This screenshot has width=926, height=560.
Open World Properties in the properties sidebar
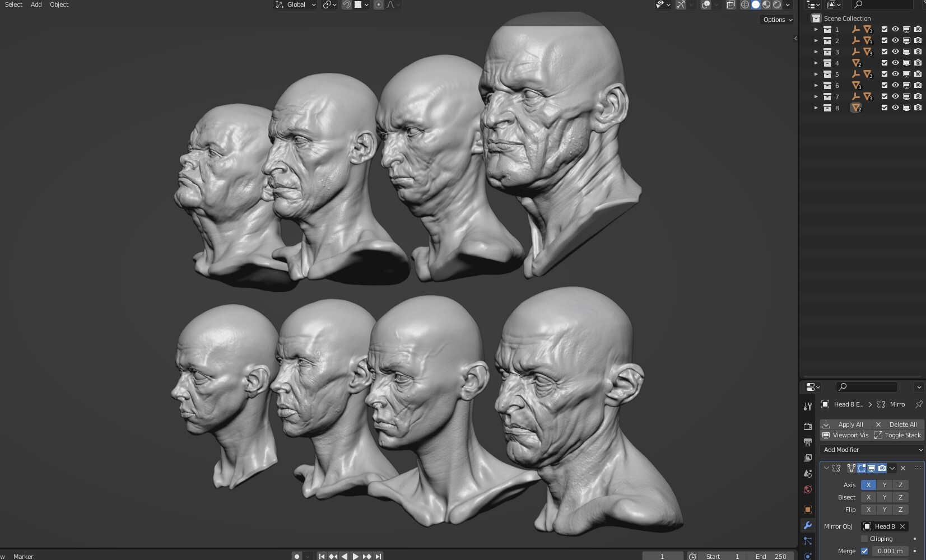click(x=808, y=489)
